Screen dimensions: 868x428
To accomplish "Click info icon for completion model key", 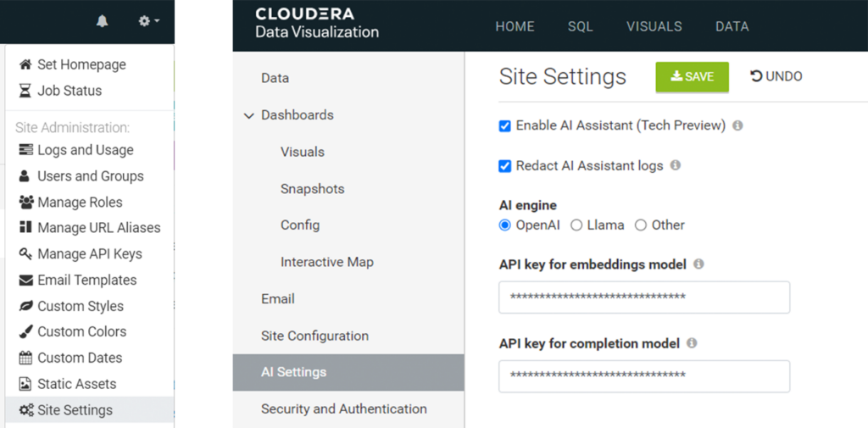I will pos(692,343).
